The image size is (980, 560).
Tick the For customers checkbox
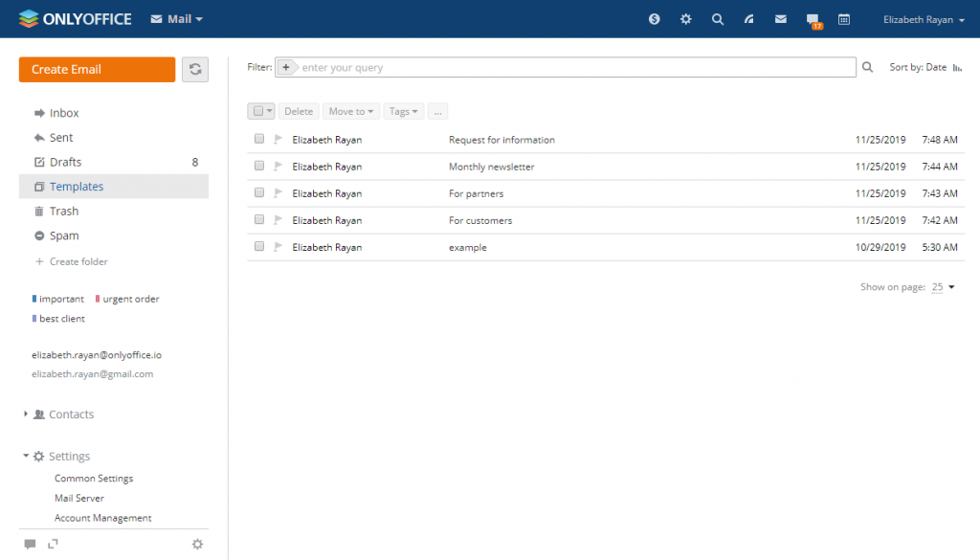click(x=258, y=219)
